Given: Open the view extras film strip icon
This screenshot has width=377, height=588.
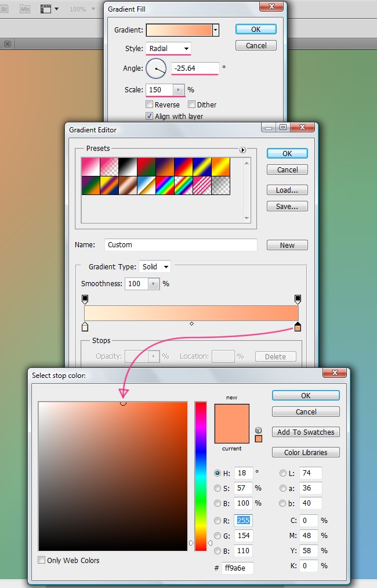Looking at the screenshot, I should 46,9.
